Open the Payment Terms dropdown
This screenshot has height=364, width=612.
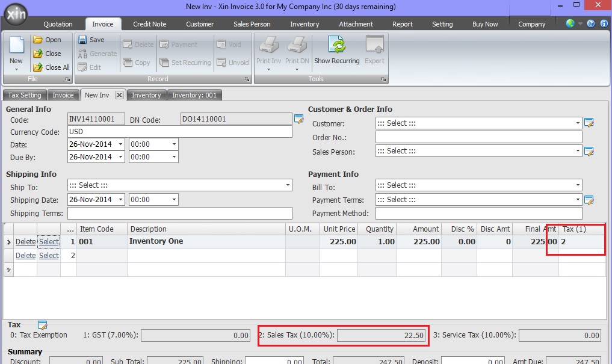578,200
